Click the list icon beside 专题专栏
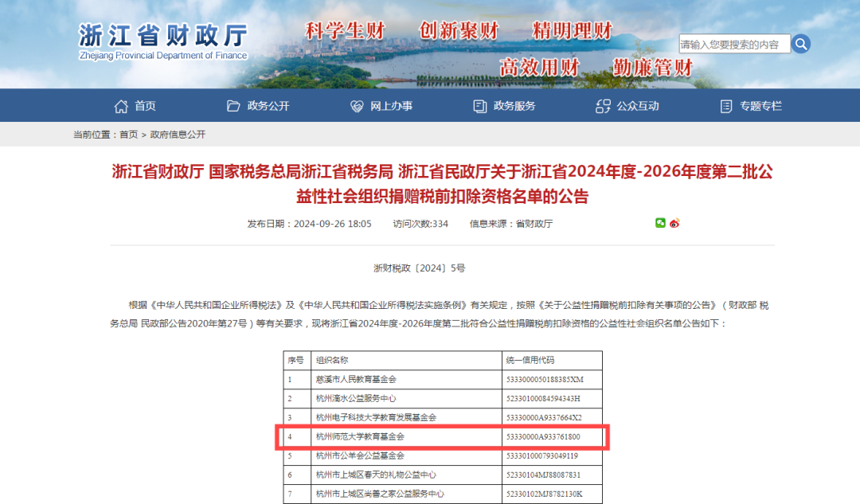This screenshot has width=860, height=504. 726,107
